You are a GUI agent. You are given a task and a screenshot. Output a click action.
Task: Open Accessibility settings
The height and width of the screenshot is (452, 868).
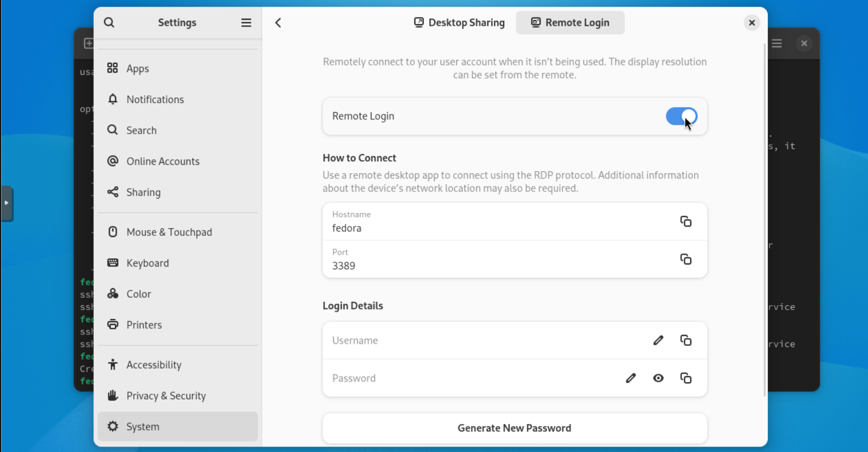178,365
